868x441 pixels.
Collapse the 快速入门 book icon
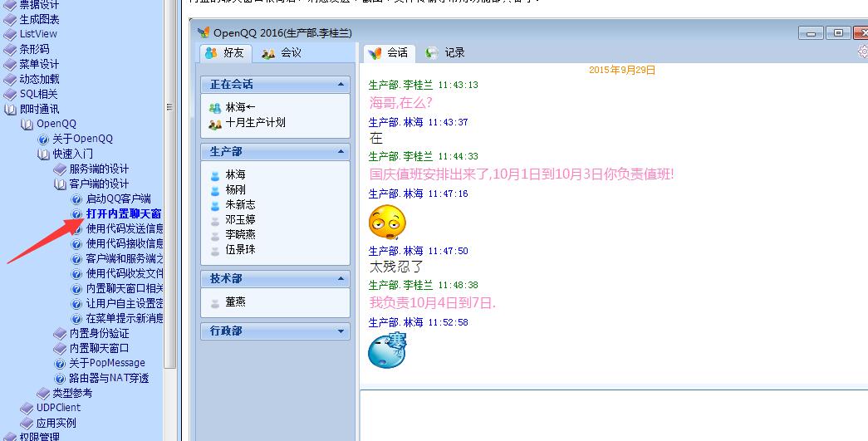43,154
